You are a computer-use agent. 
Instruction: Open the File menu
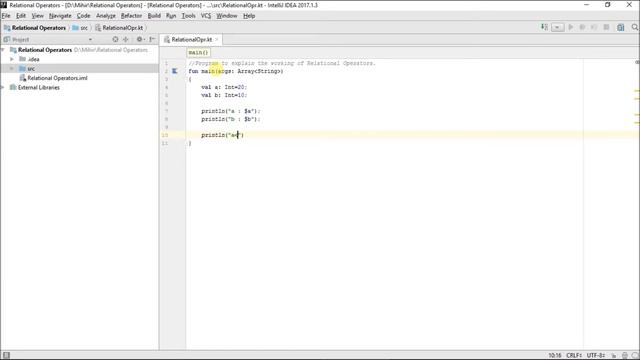point(6,16)
